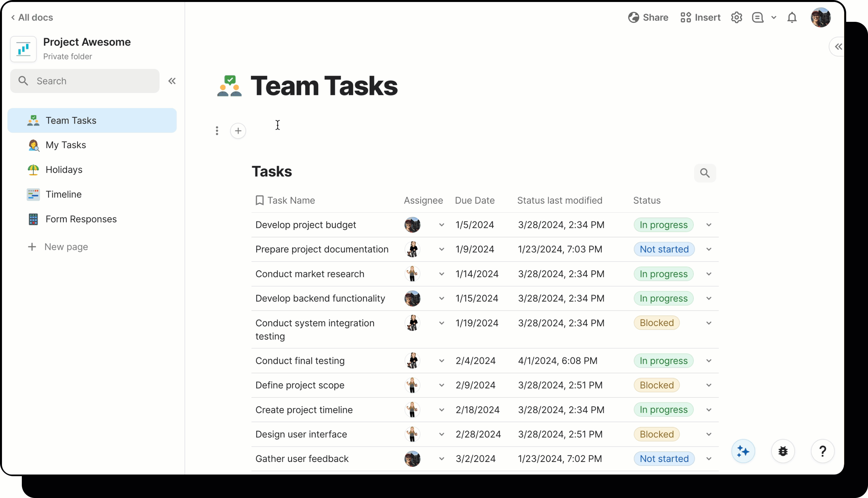Image resolution: width=868 pixels, height=498 pixels.
Task: Open the settings gear in top bar
Action: pyautogui.click(x=736, y=18)
